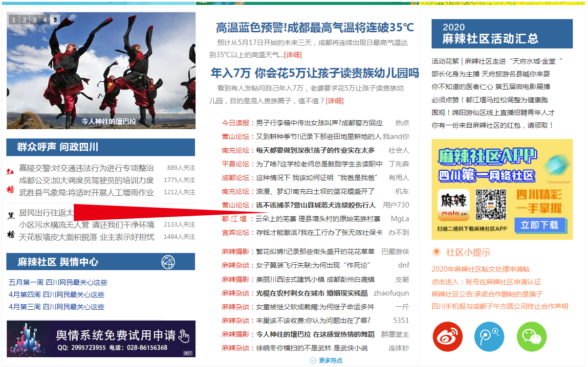Click 平昌论坛 category label
Viewport: 588px width, 367px height.
click(235, 164)
